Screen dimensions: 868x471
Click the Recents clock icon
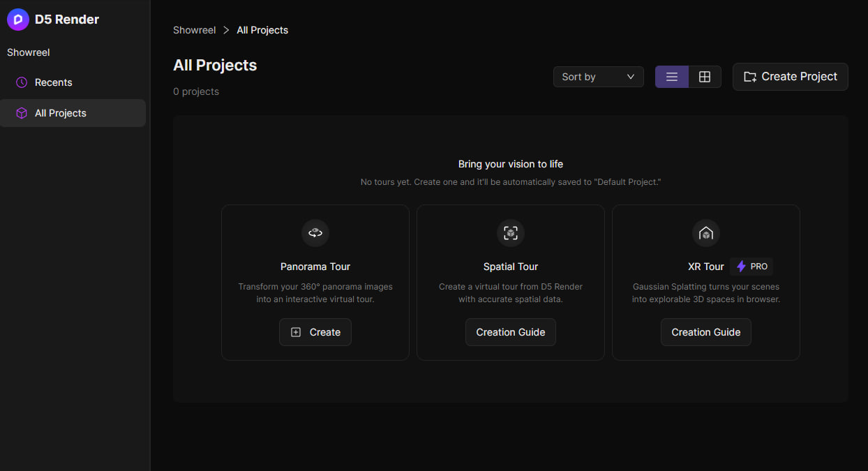click(22, 82)
